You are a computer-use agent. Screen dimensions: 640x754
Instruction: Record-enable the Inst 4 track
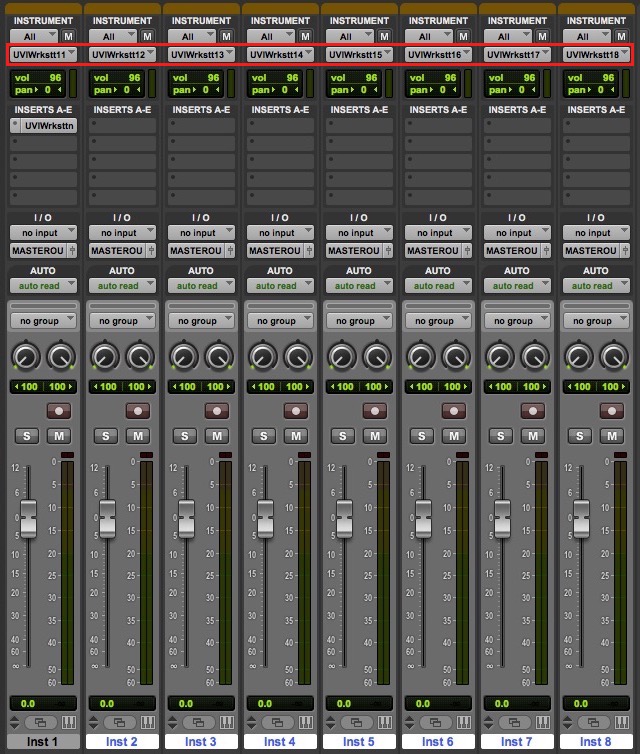(296, 411)
